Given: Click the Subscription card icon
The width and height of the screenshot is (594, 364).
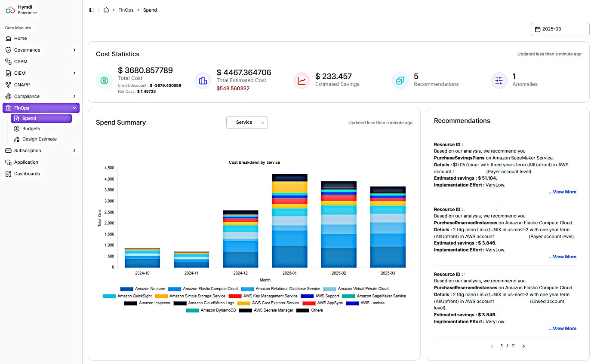Looking at the screenshot, I should click(x=8, y=150).
